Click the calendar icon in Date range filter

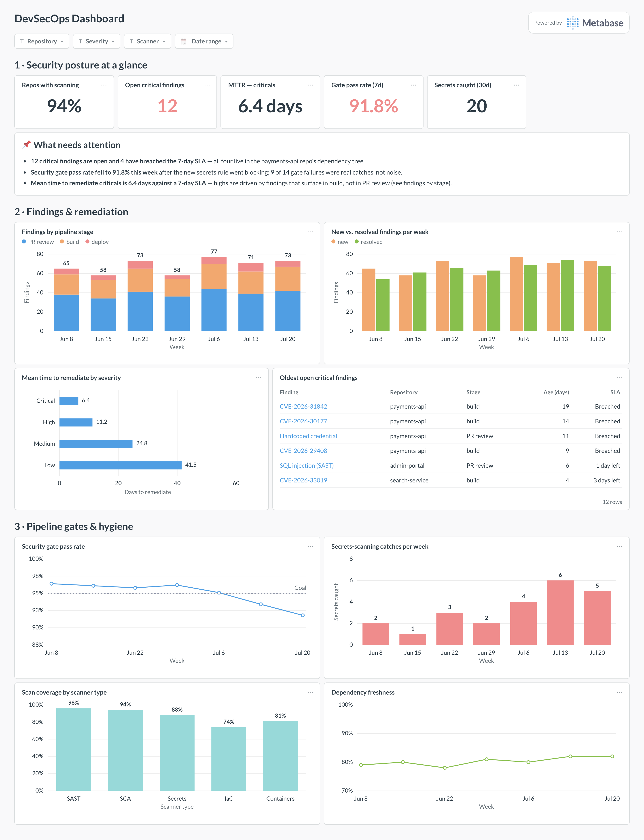(x=184, y=41)
